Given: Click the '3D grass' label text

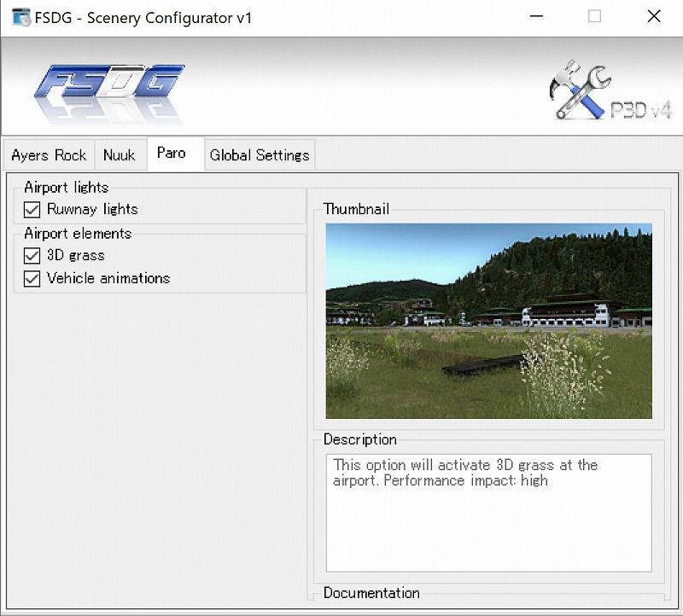Looking at the screenshot, I should pos(76,255).
